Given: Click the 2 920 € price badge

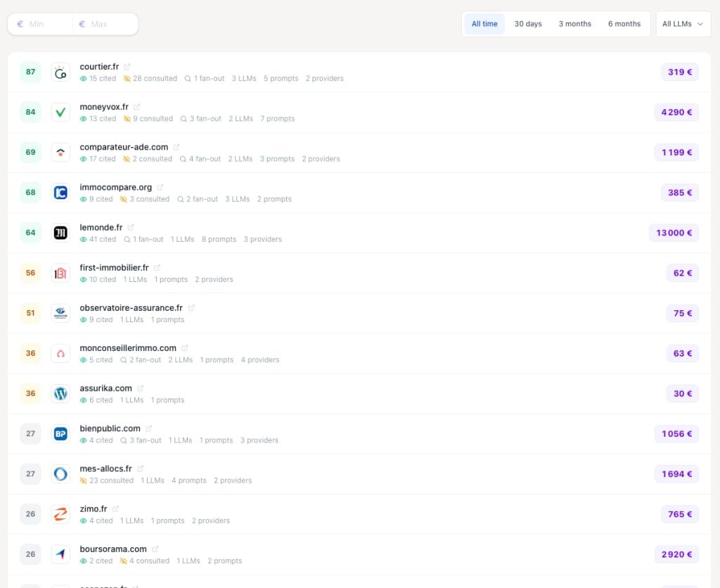Looking at the screenshot, I should (x=676, y=554).
